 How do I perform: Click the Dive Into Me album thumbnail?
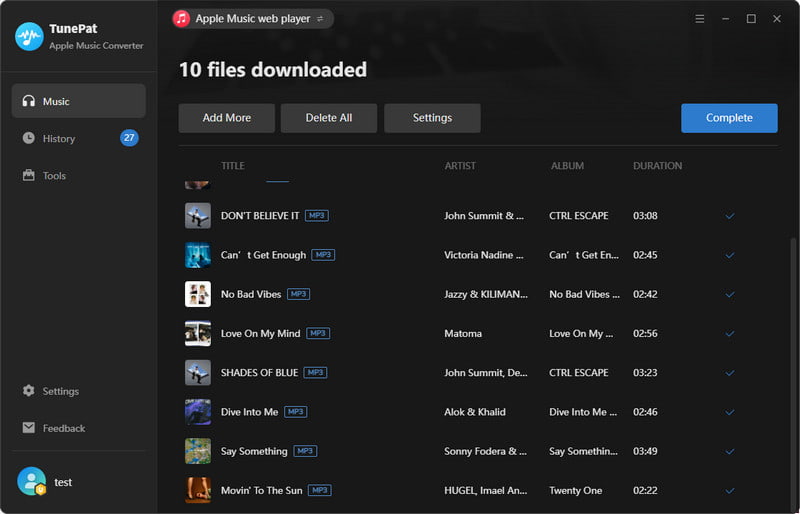click(x=198, y=412)
